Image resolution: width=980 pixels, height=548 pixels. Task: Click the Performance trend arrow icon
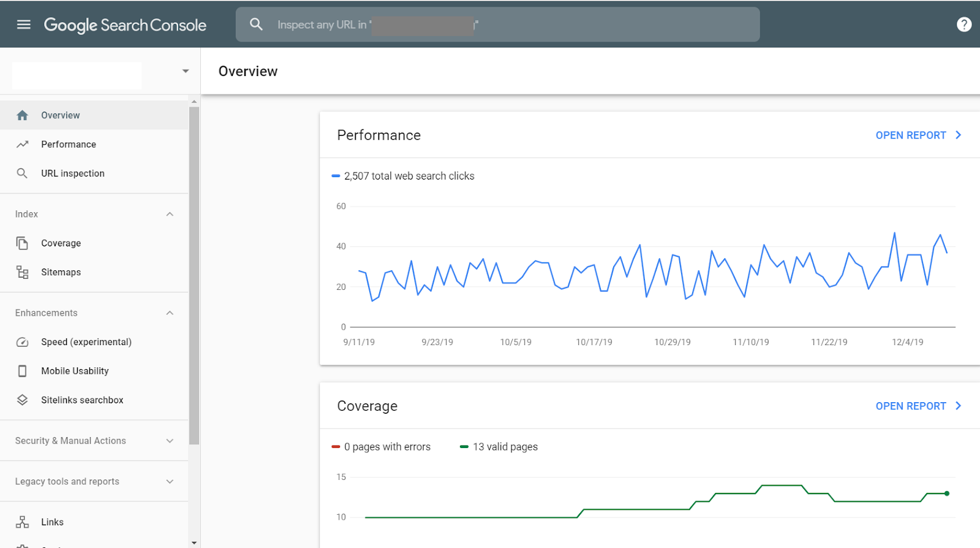pyautogui.click(x=23, y=145)
